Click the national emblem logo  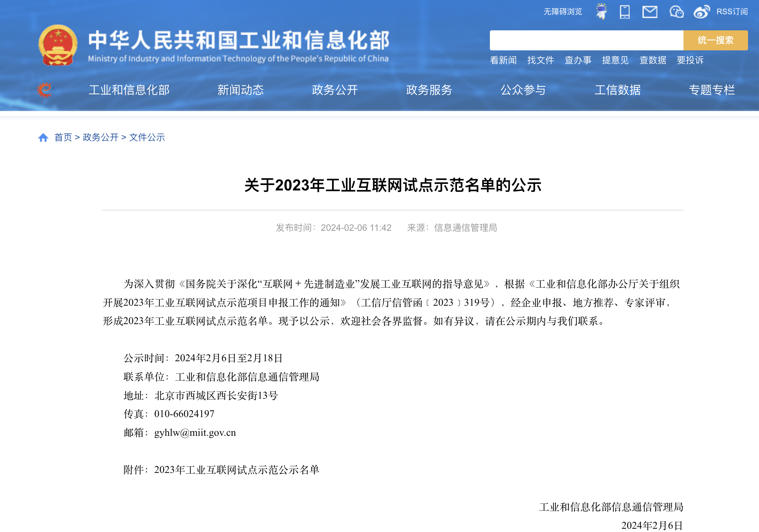(x=58, y=45)
